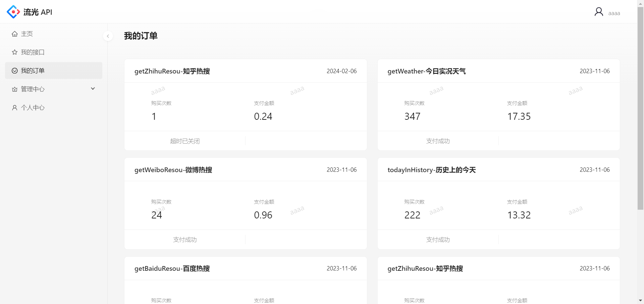644x304 pixels.
Task: Click the 流光 API logo icon
Action: (x=13, y=12)
